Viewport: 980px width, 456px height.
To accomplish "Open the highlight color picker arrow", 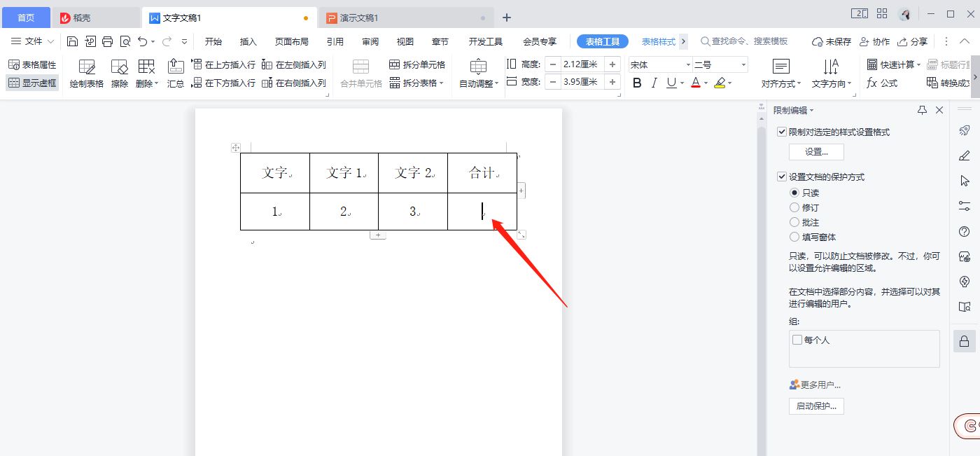I will coord(729,83).
